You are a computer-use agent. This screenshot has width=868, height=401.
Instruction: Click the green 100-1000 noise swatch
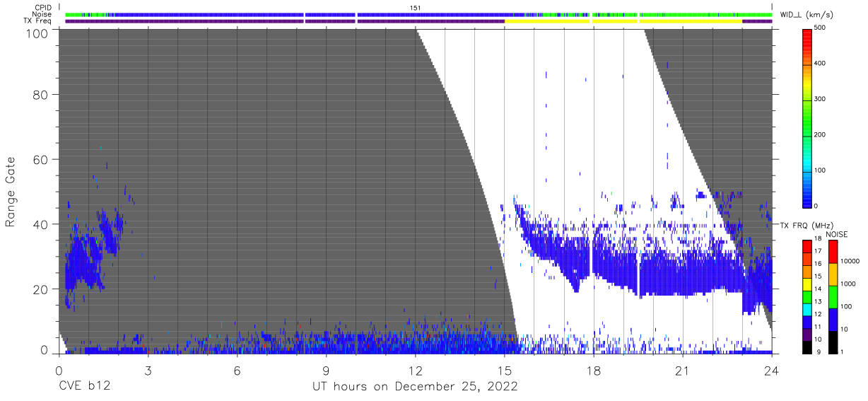pos(832,296)
